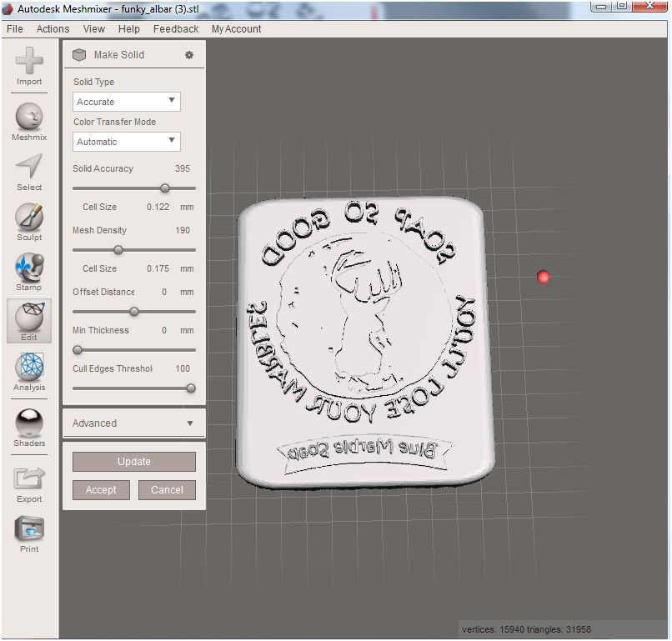Click the Make Solid panel title
The image size is (672, 641).
(x=119, y=55)
